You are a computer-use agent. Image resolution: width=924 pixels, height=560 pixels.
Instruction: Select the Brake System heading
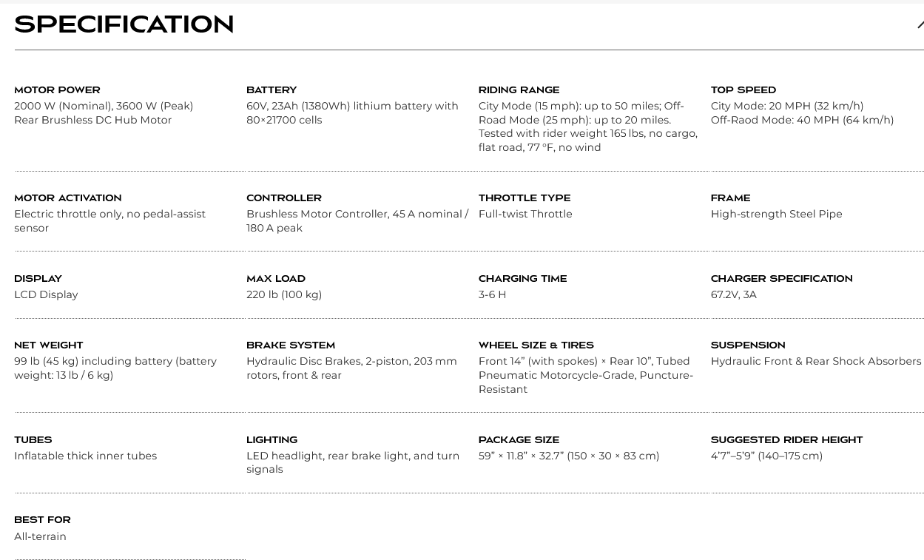(291, 345)
